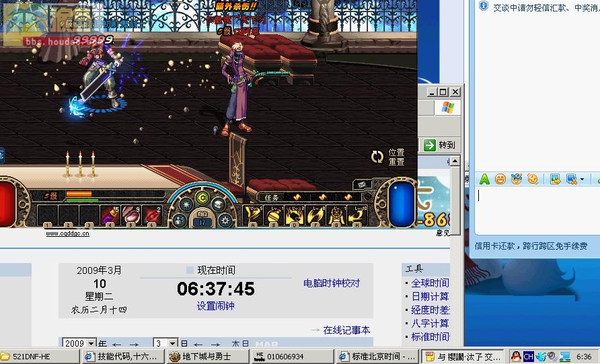Click the screen capture scissors icon in chat
The height and width of the screenshot is (364, 600).
[x=572, y=179]
